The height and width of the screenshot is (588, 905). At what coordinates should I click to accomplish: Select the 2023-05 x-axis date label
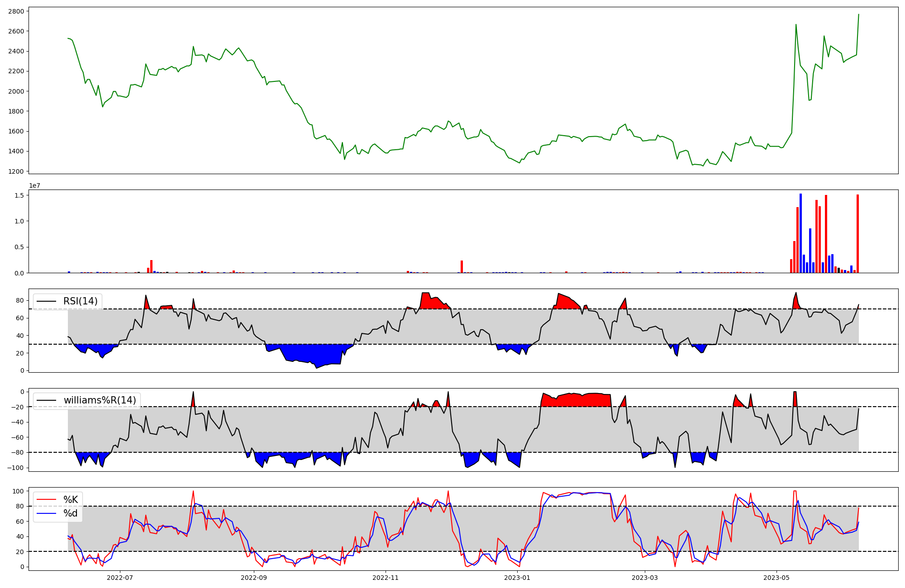click(776, 578)
